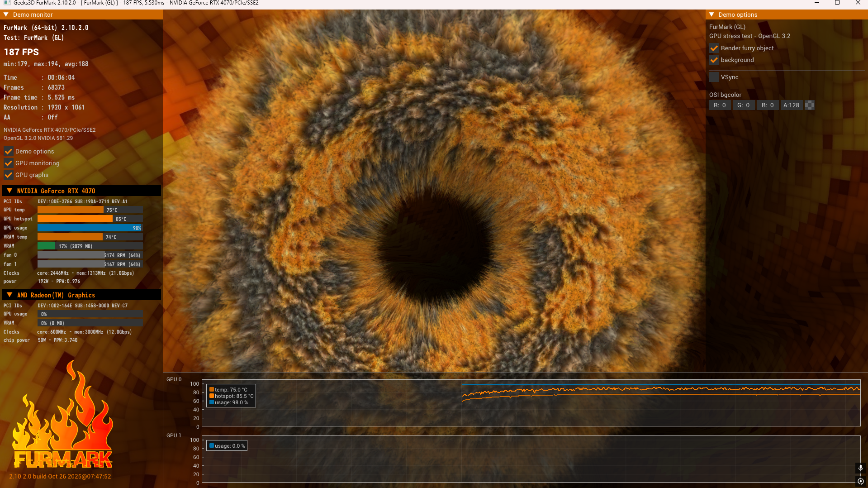Uncheck the Demo options checkbox
The image size is (868, 488).
point(8,151)
